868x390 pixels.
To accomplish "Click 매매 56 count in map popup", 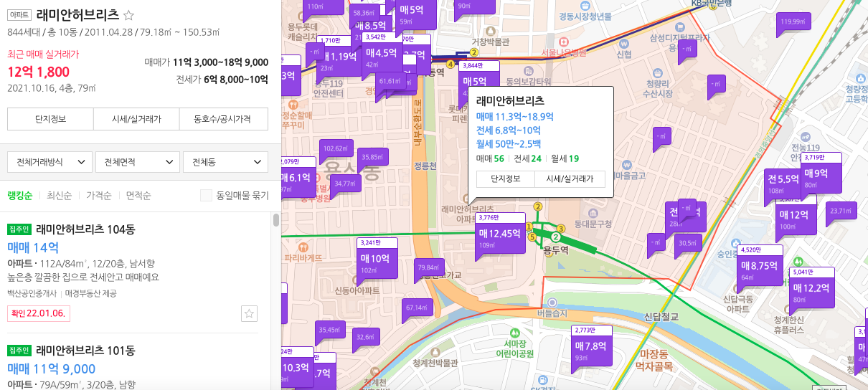I will pos(490,158).
